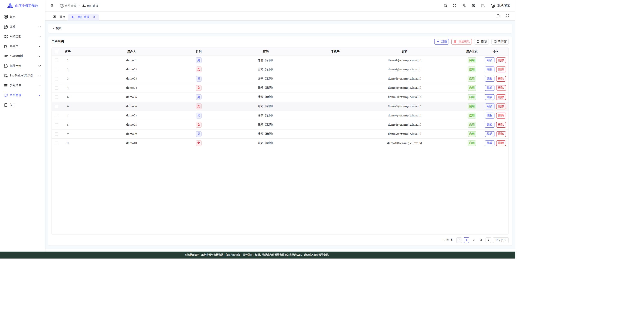Viewport: 644px width, 323px height.
Task: Switch to the 首页 tab
Action: click(59, 17)
